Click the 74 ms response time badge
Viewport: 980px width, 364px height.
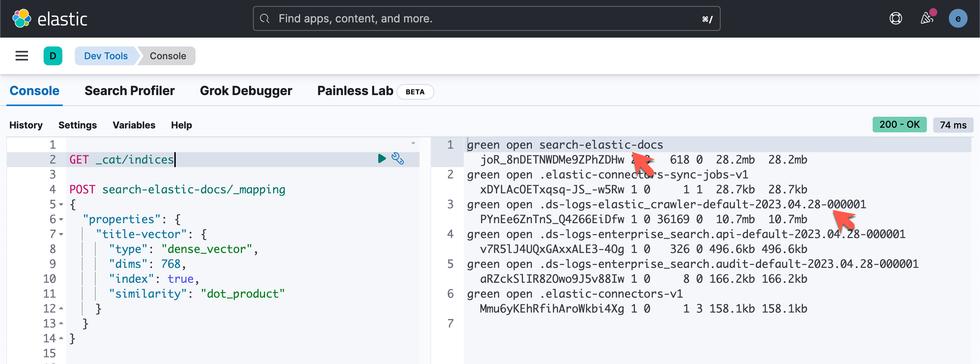coord(953,125)
